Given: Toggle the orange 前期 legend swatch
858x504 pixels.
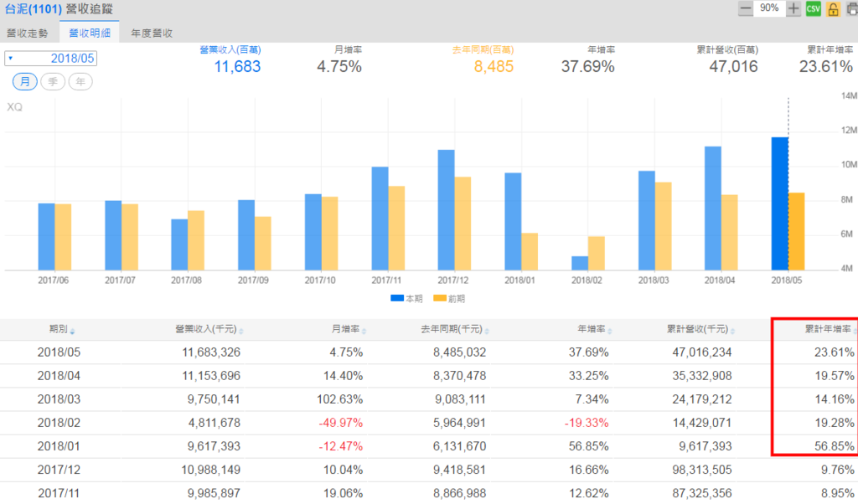Looking at the screenshot, I should point(440,298).
